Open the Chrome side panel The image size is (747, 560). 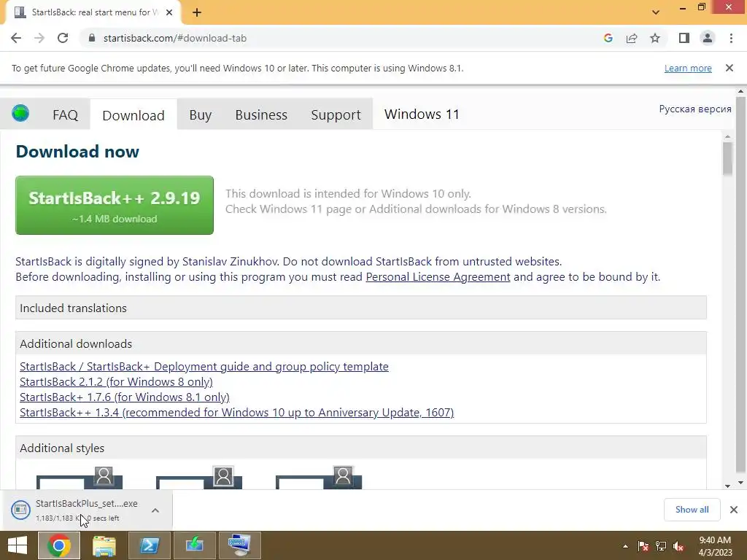click(684, 38)
